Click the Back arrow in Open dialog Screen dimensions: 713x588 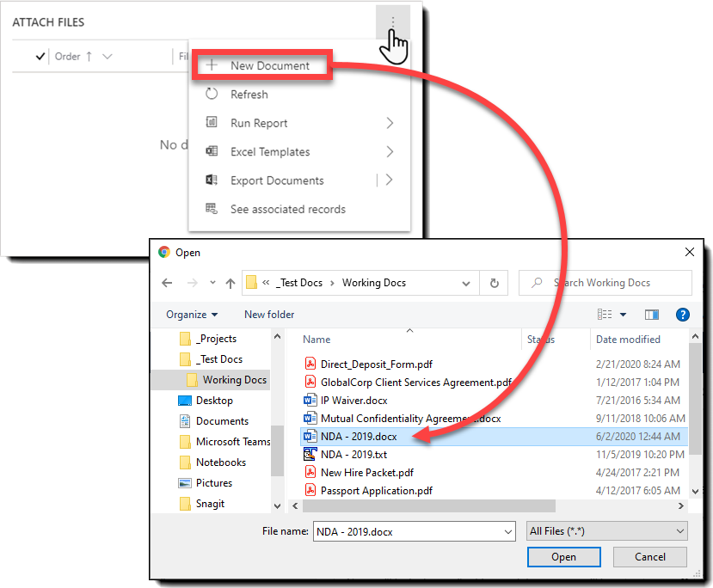(167, 283)
